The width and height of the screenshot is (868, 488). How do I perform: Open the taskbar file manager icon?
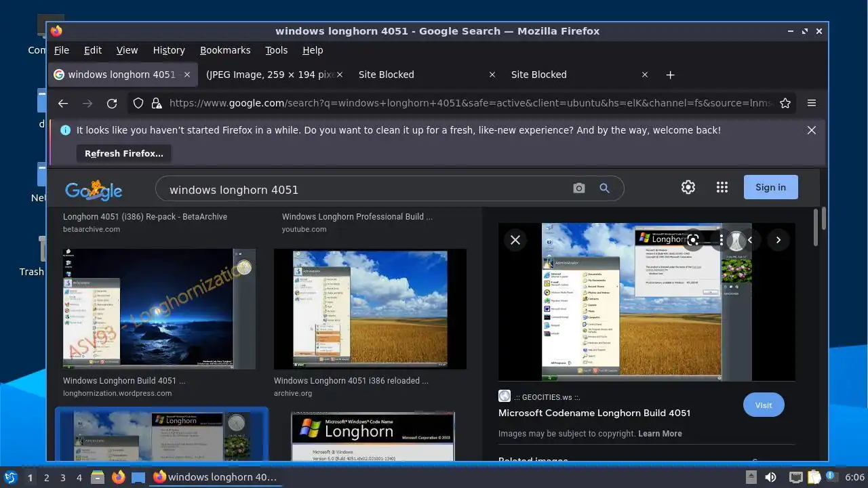point(98,477)
